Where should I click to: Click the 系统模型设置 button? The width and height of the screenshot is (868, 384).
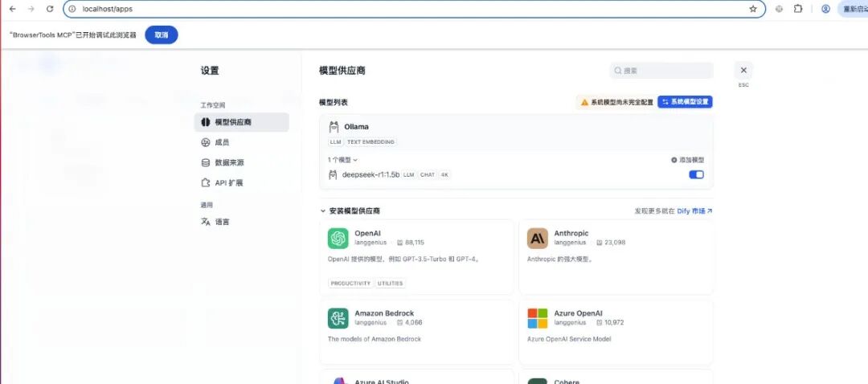click(x=685, y=102)
